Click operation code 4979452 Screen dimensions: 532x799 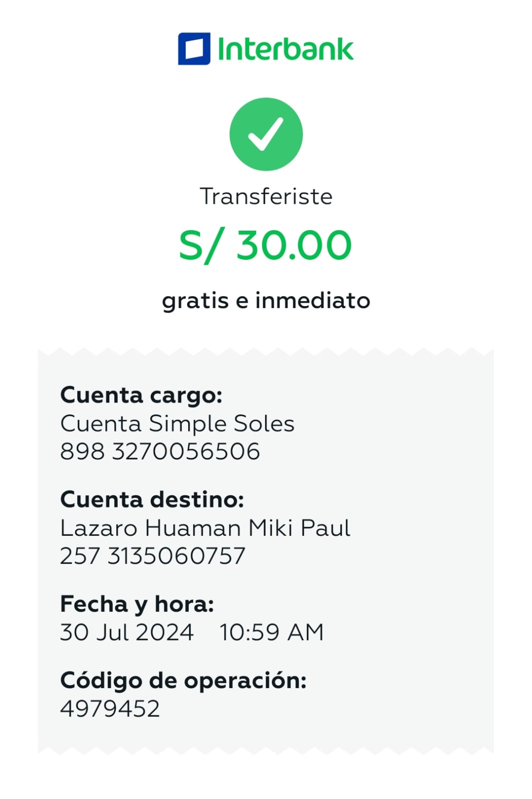pyautogui.click(x=110, y=709)
